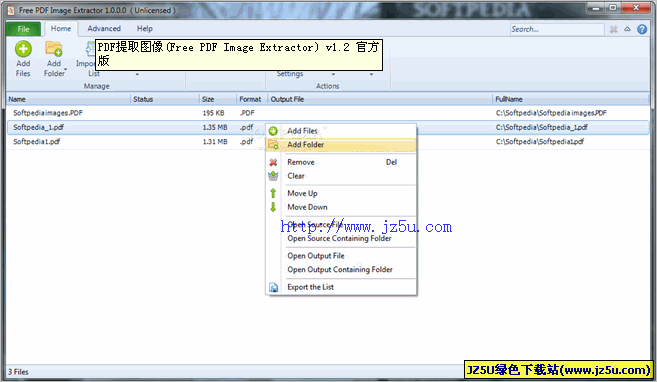Sort by the Format column header

coord(252,99)
